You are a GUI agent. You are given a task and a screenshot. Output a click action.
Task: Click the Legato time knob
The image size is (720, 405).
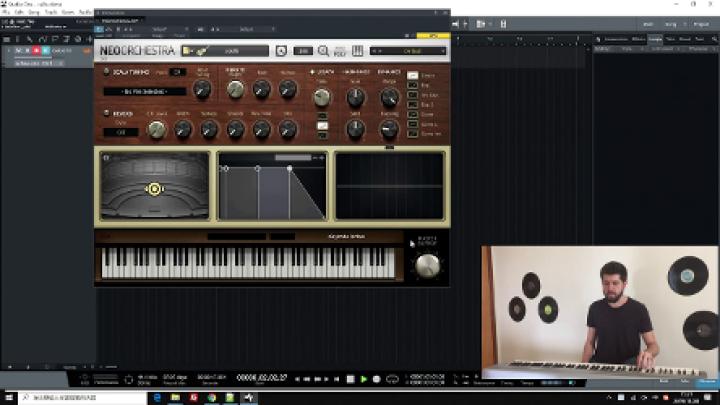[322, 97]
